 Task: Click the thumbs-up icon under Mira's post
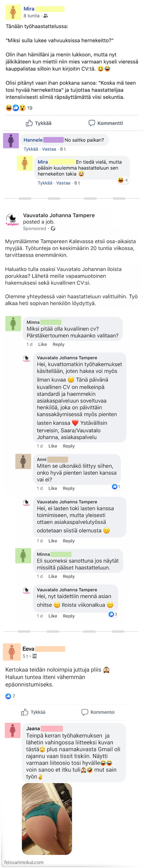pos(29,123)
